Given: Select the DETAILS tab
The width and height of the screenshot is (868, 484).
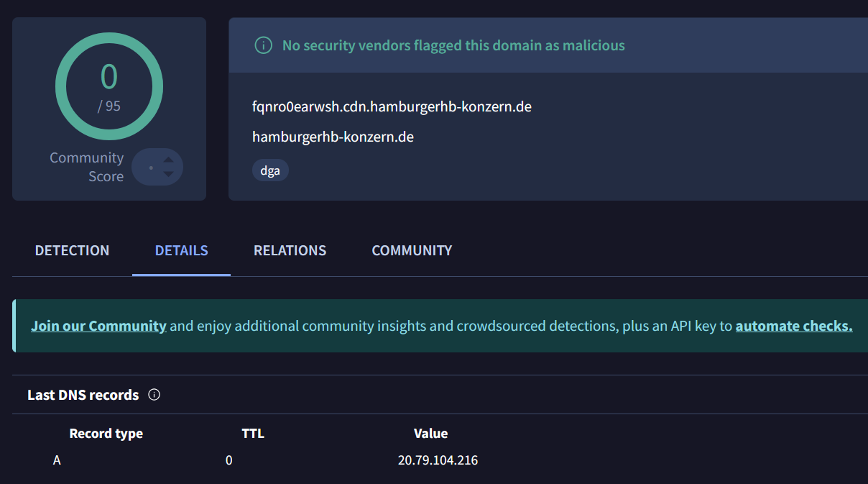Looking at the screenshot, I should pos(181,250).
